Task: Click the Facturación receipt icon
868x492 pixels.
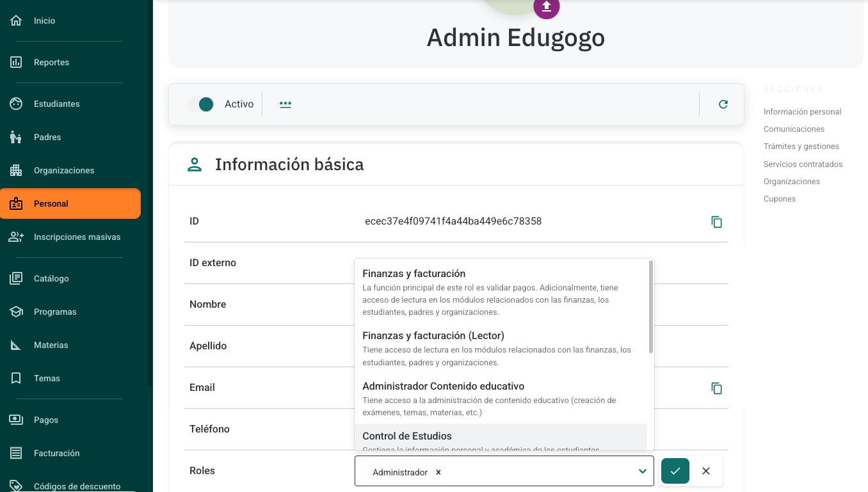Action: click(x=16, y=454)
